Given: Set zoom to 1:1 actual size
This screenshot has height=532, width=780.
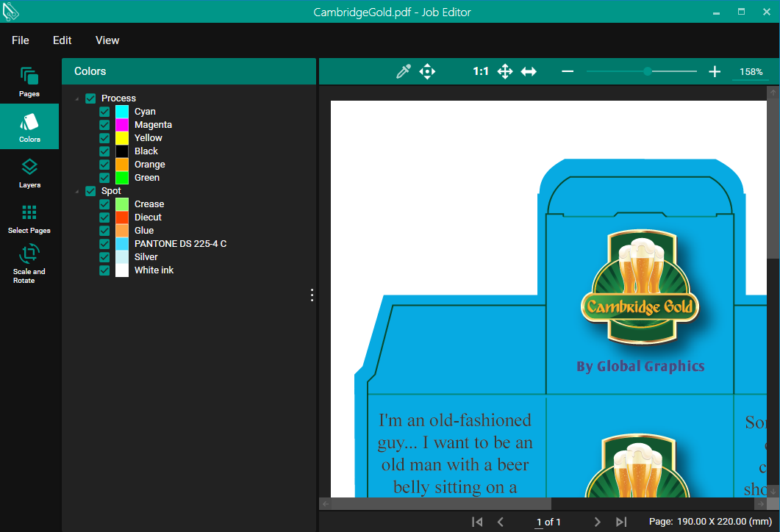Looking at the screenshot, I should pos(481,71).
